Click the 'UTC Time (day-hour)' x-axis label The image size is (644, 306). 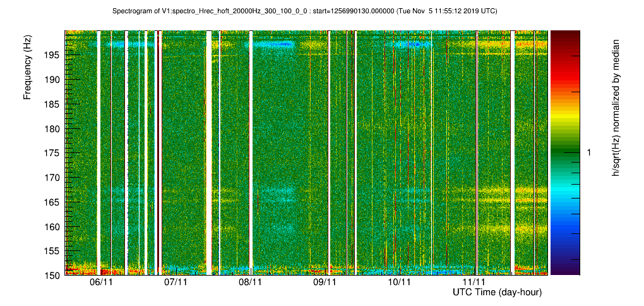click(497, 293)
